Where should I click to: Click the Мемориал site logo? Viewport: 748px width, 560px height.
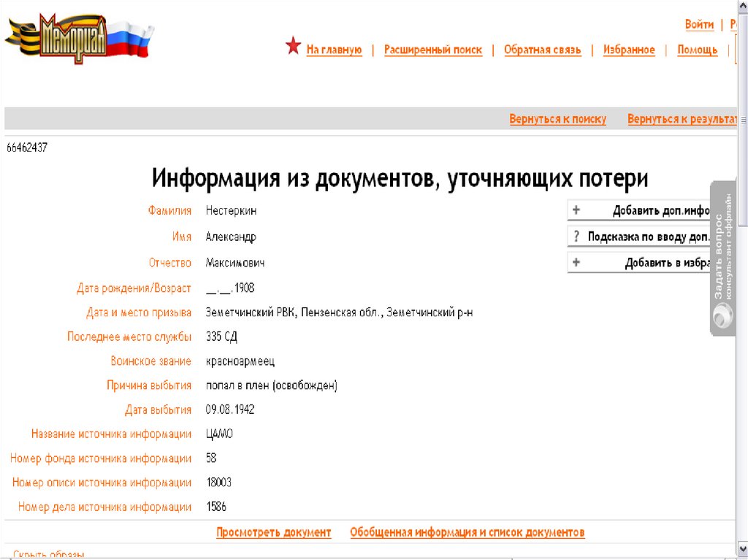point(79,38)
